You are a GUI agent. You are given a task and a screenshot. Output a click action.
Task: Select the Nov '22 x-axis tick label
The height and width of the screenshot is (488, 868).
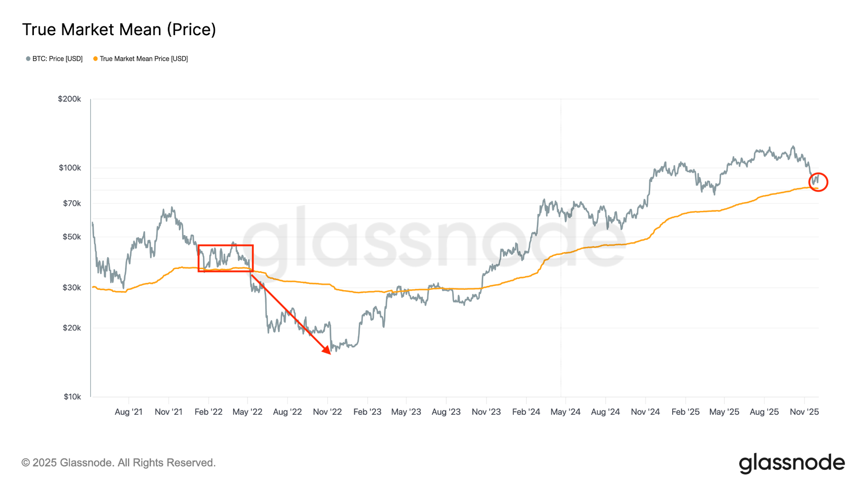click(327, 412)
